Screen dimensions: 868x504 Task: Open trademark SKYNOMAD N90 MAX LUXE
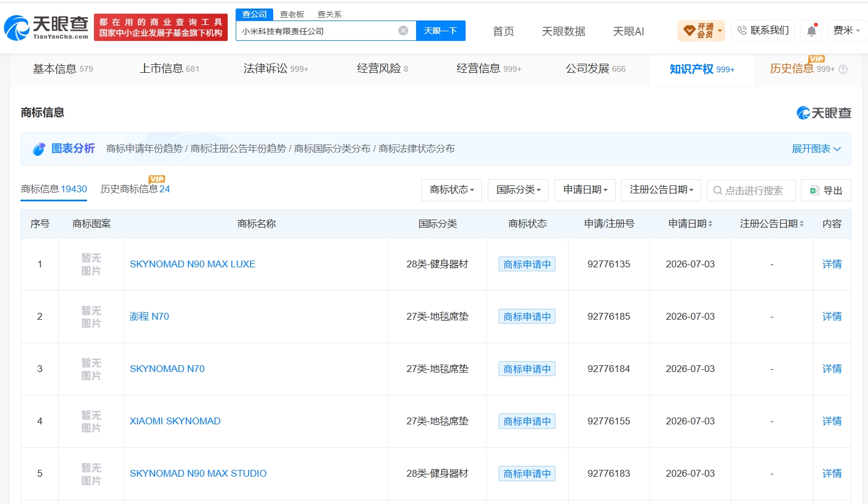[x=192, y=265]
